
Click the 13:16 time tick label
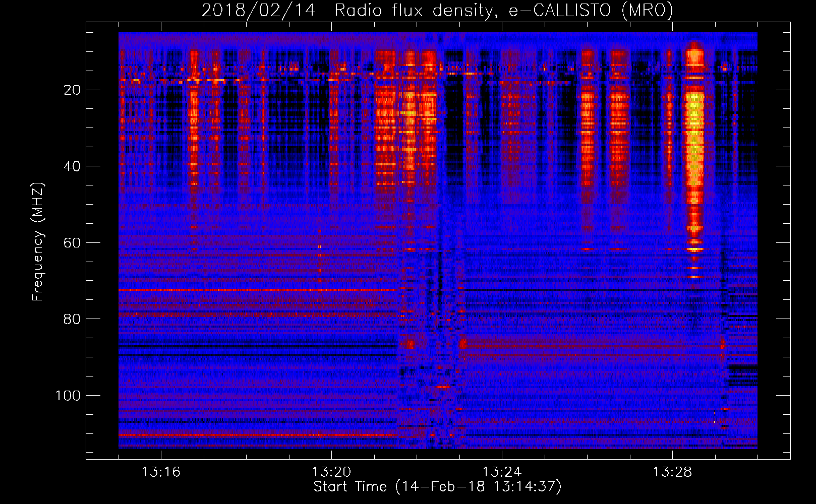coord(161,472)
